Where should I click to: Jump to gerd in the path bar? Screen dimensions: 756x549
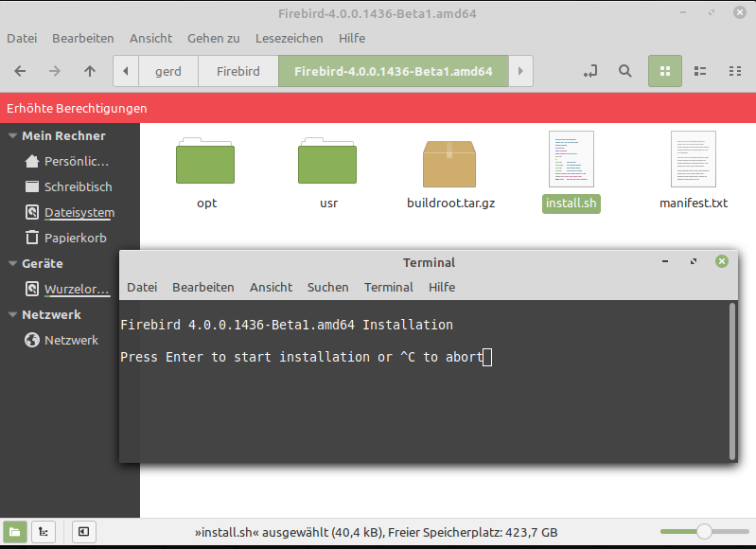click(x=168, y=71)
